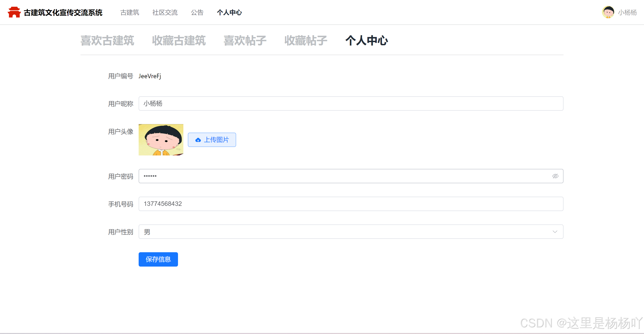Click the cloud upload icon
The image size is (644, 334).
(x=198, y=140)
